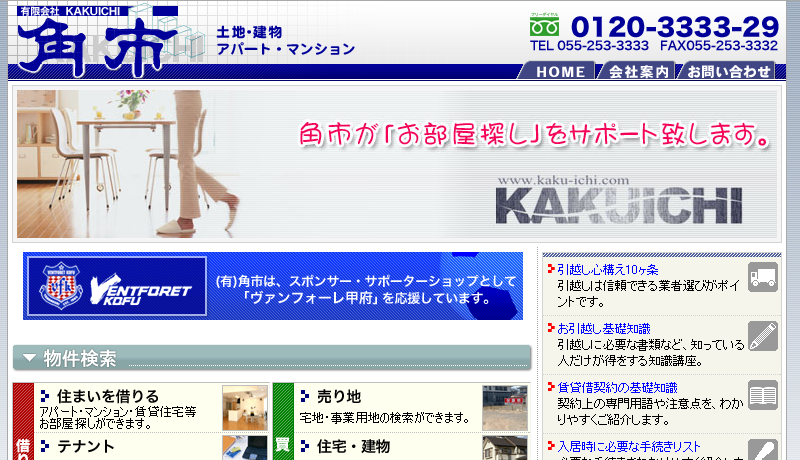The width and height of the screenshot is (800, 460).
Task: Click the arrow bullet before 住まいを借りる
Action: click(45, 396)
